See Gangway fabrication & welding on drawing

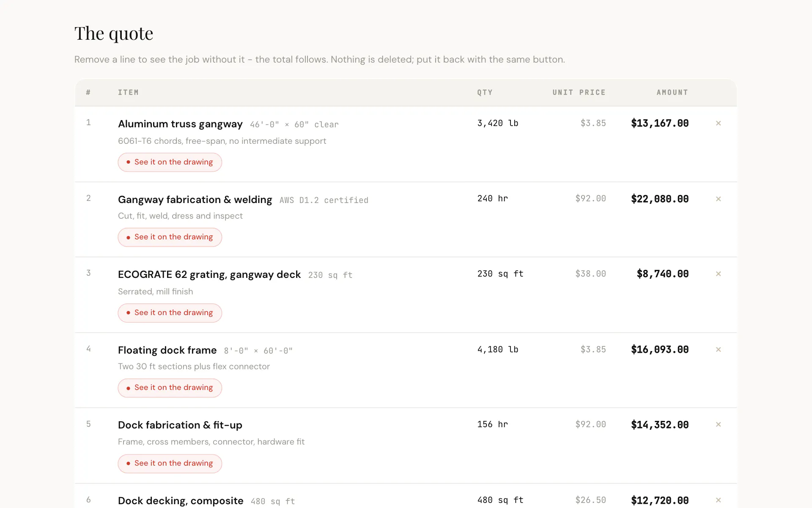(x=170, y=237)
